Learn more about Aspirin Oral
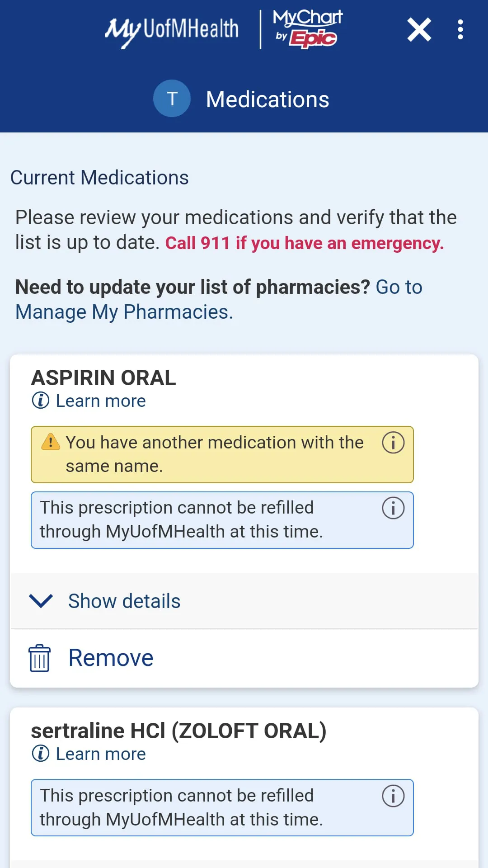This screenshot has width=488, height=868. coord(101,401)
